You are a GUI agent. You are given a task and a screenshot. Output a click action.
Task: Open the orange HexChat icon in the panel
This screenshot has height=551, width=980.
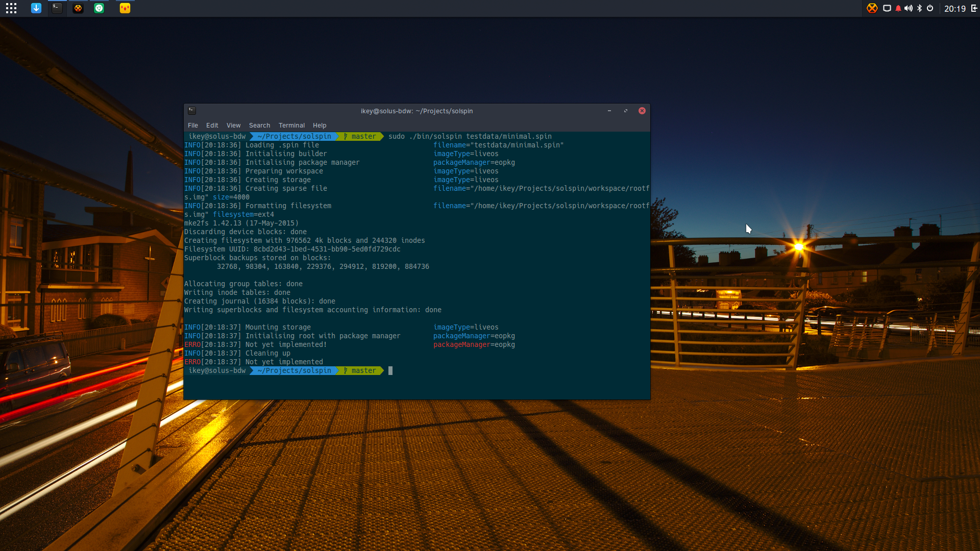point(78,8)
